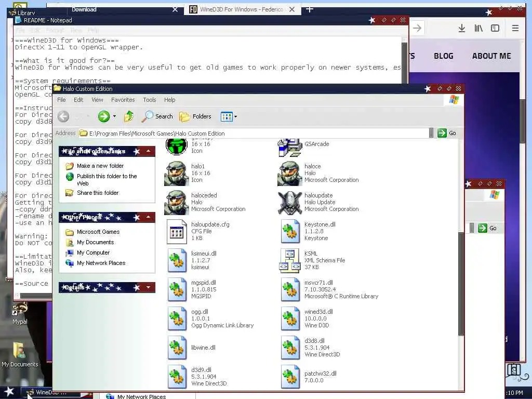Collapse the File and Folder Tasks panel
Viewport: 532px width, 399px height.
point(148,151)
